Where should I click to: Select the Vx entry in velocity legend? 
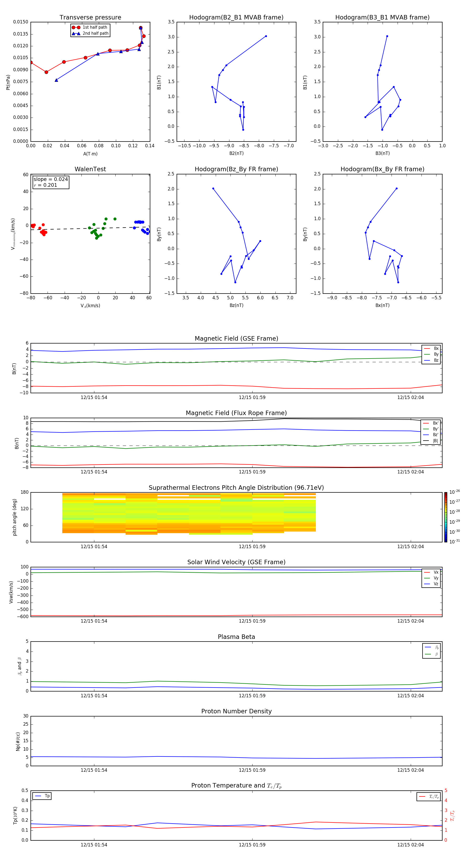tap(431, 572)
